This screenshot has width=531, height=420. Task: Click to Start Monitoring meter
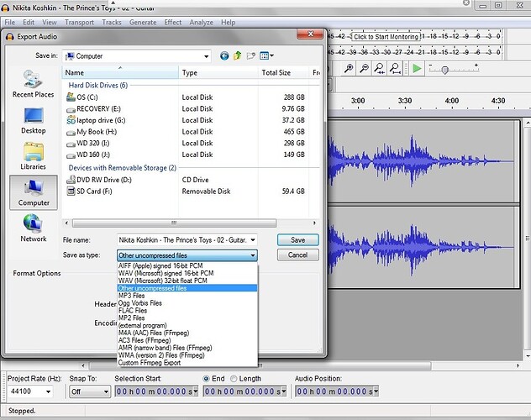(386, 37)
